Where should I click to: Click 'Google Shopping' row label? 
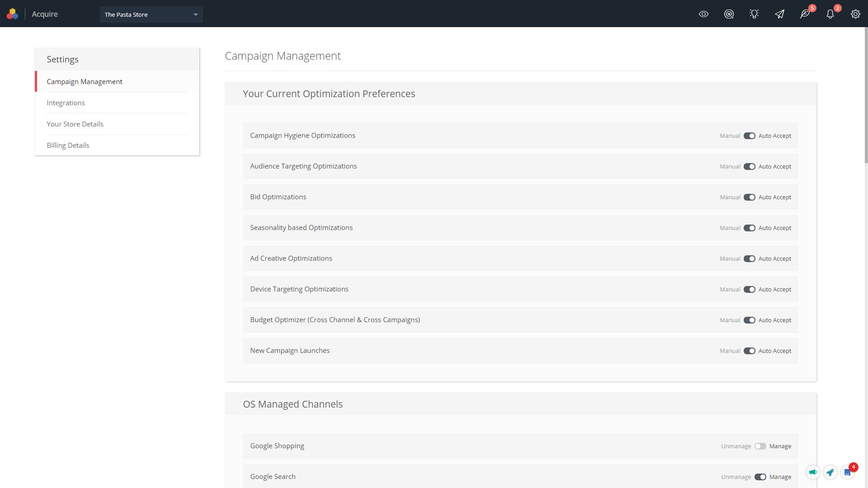(277, 446)
